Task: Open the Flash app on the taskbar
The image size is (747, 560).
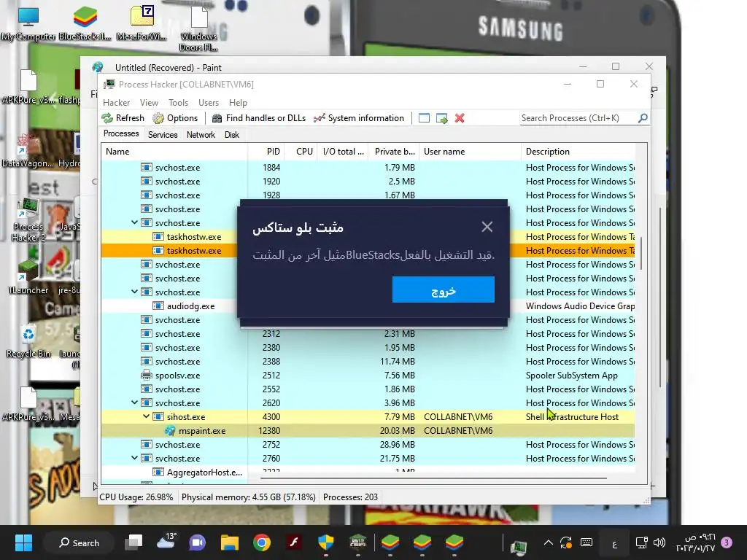Action: (x=294, y=542)
